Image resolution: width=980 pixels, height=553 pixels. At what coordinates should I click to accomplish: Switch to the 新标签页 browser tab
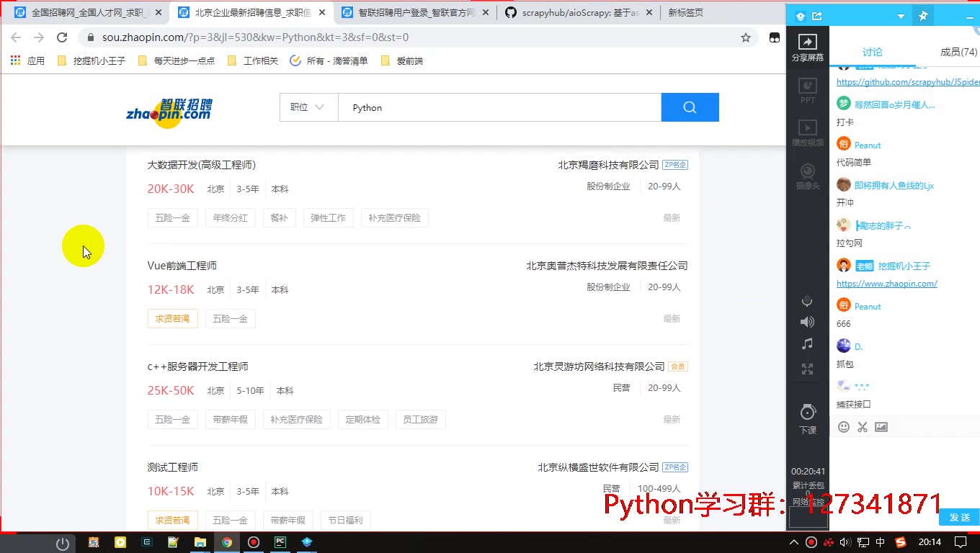click(x=685, y=12)
